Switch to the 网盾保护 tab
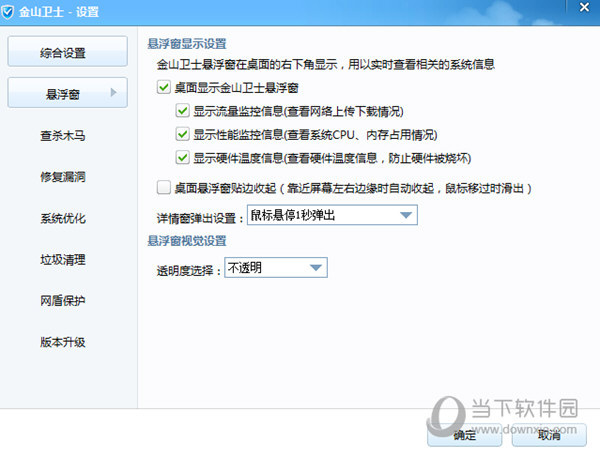 tap(62, 300)
